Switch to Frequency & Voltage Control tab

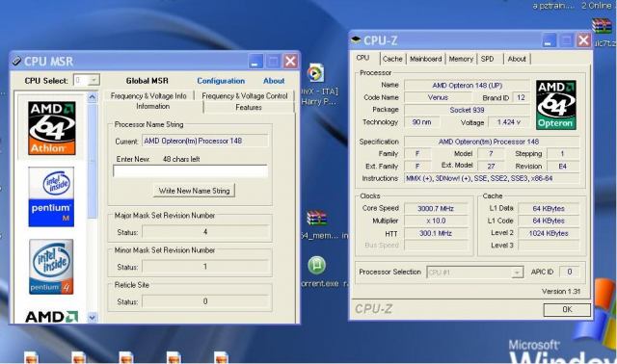coord(244,95)
